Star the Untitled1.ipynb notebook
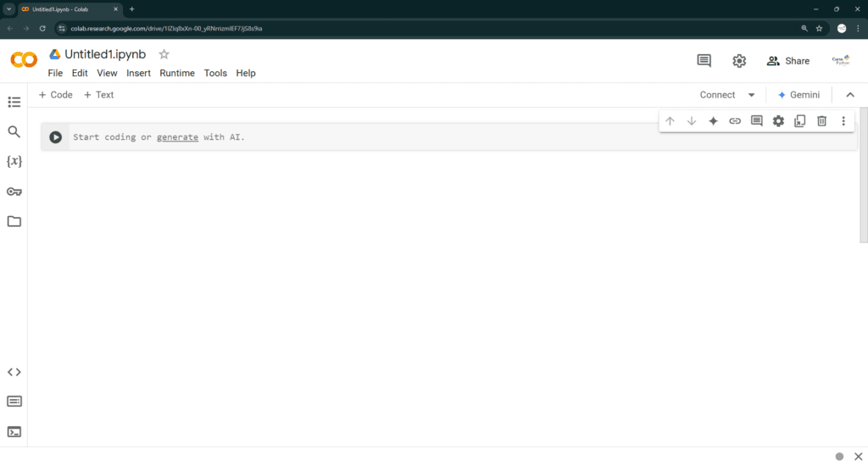 click(164, 54)
